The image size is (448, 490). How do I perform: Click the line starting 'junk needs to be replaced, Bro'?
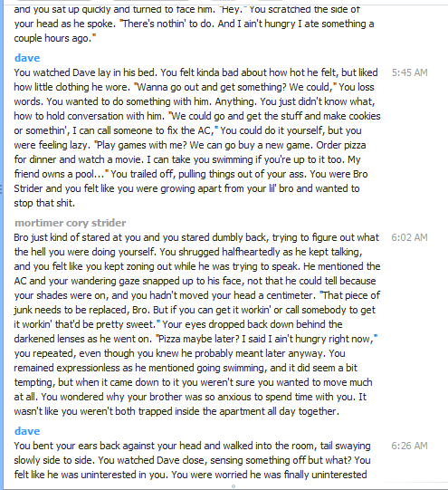[195, 310]
